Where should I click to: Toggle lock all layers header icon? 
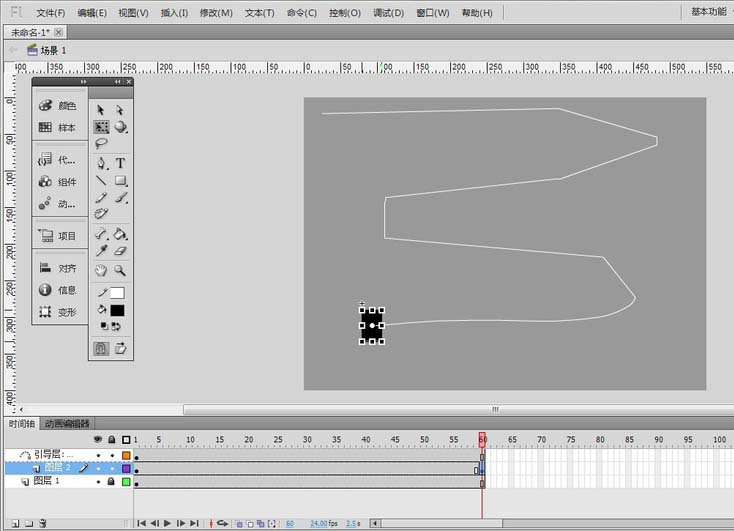[111, 440]
